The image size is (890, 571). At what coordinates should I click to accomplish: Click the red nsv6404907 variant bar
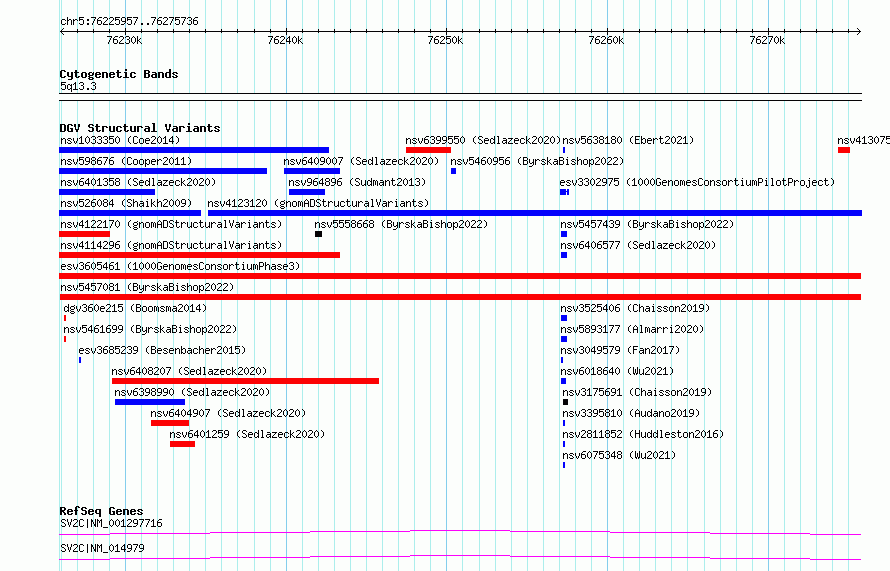[170, 423]
